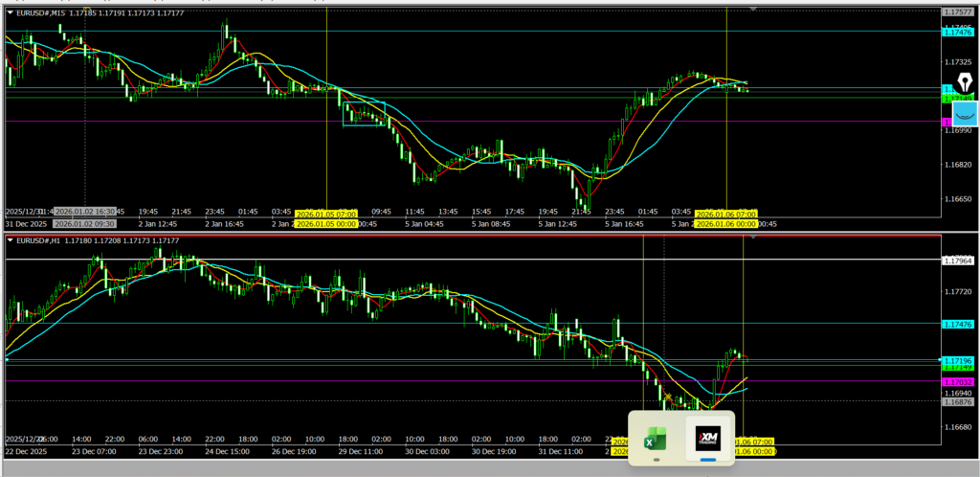
Task: Select yellow 2026.01.05 07:00 date marker on M15
Action: [325, 214]
